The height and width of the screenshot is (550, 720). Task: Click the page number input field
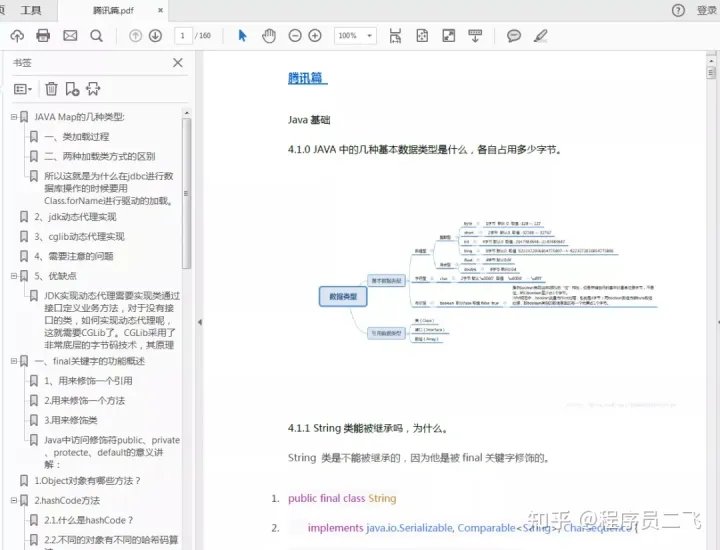[183, 36]
